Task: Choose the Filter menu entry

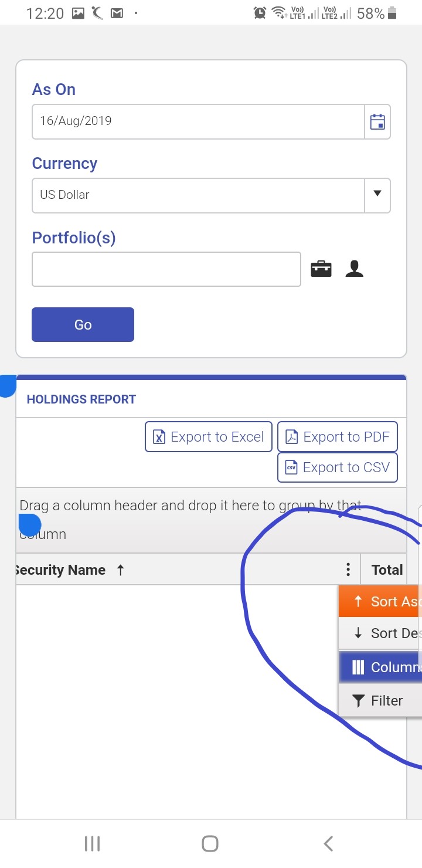Action: pyautogui.click(x=381, y=700)
